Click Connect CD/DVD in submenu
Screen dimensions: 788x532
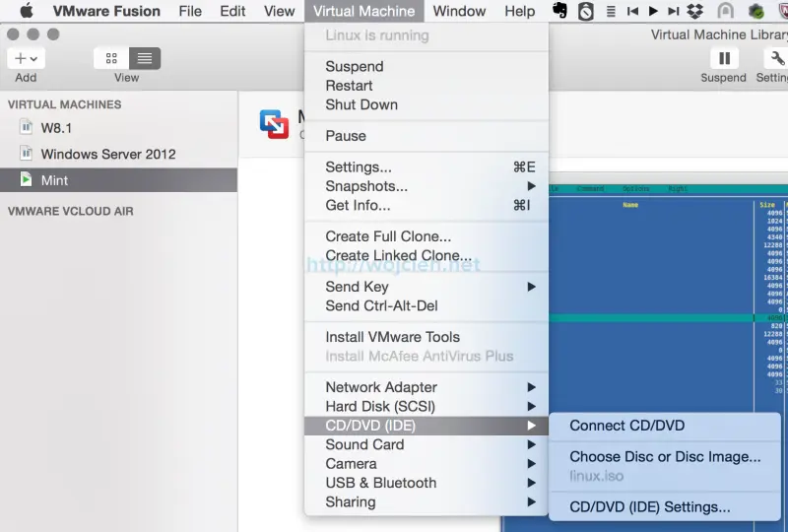(x=664, y=426)
